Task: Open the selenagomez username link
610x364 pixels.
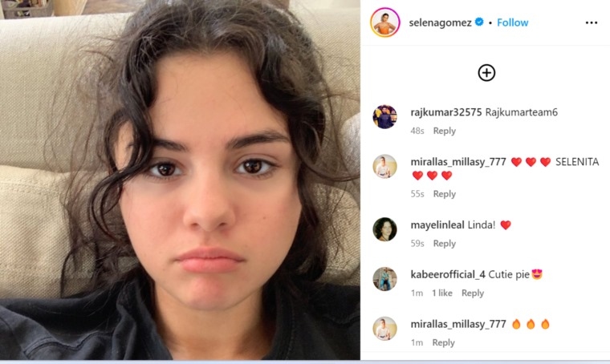Action: (x=440, y=22)
